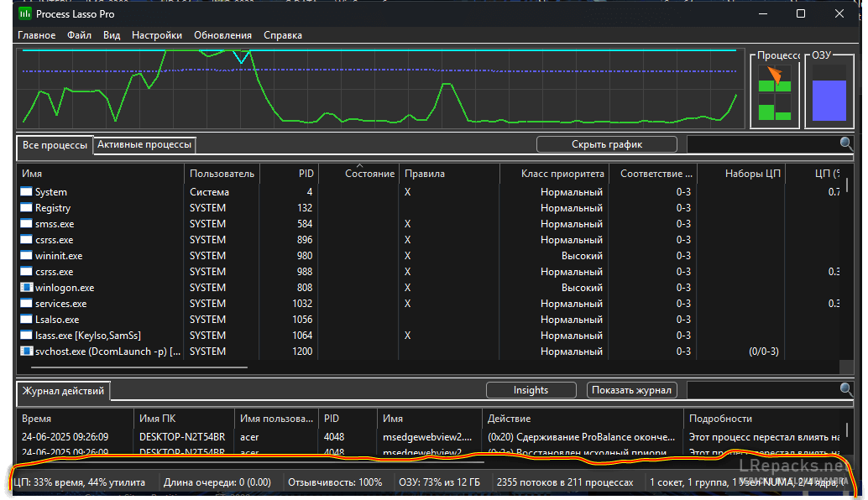Click the Система user cell
The width and height of the screenshot is (868, 500).
coord(209,192)
